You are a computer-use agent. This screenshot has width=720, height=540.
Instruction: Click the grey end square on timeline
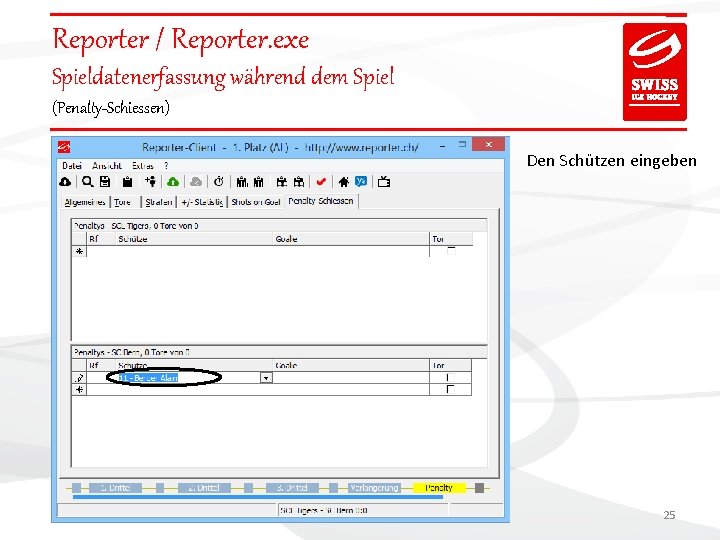(x=479, y=488)
